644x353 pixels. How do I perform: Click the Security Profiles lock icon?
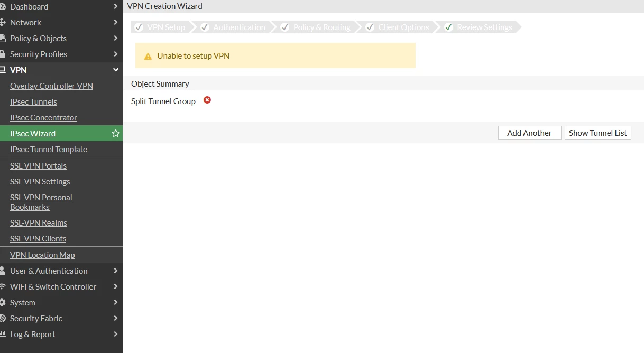coord(2,54)
